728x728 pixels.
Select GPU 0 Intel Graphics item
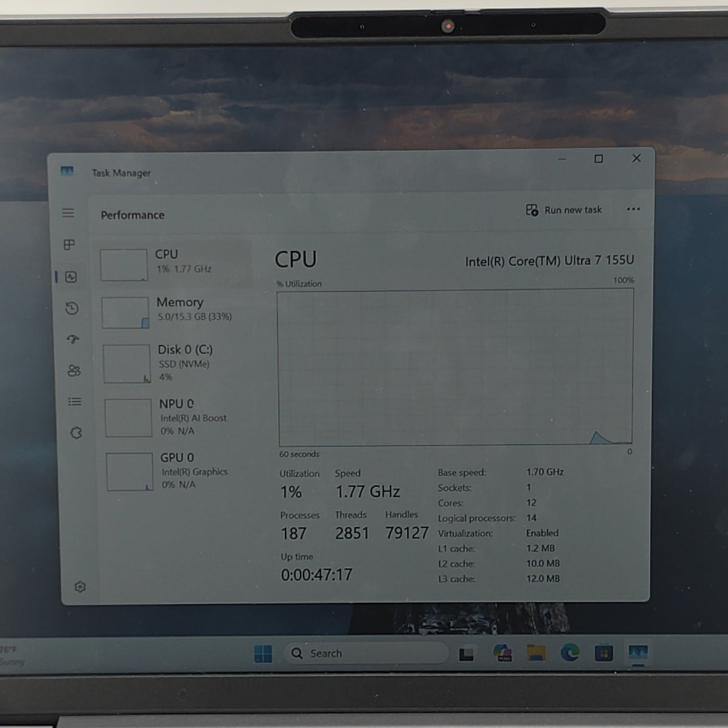180,471
